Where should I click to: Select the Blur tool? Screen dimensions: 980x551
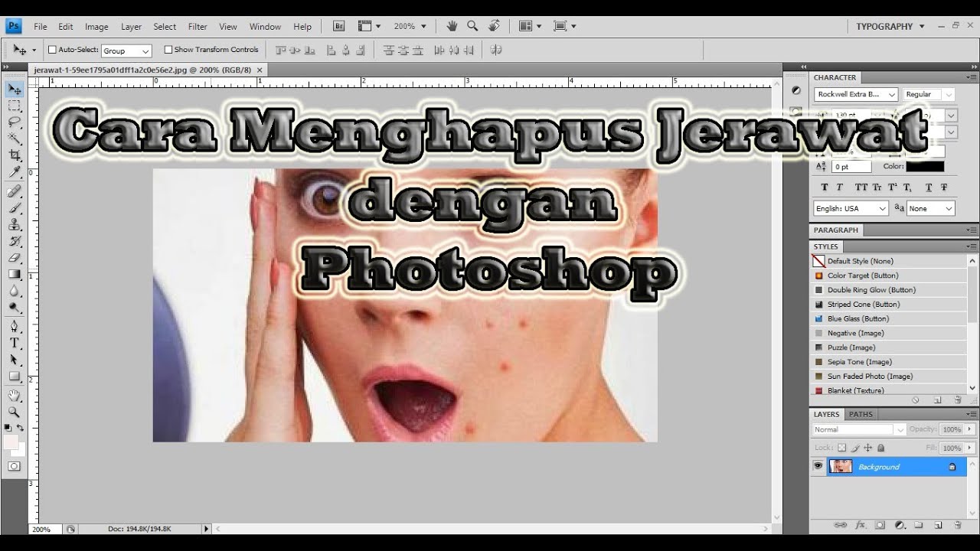[x=14, y=291]
